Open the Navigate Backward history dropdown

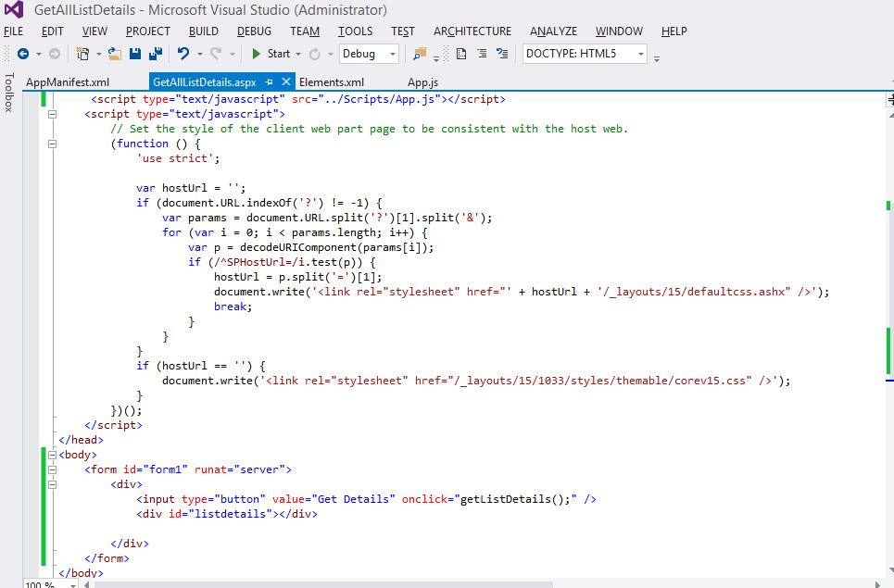(39, 54)
